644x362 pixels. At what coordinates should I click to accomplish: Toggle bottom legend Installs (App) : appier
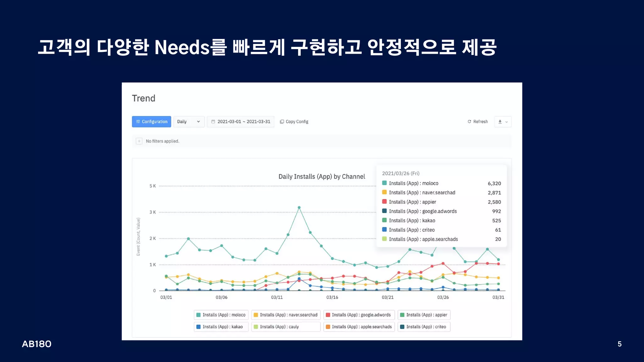tap(424, 315)
